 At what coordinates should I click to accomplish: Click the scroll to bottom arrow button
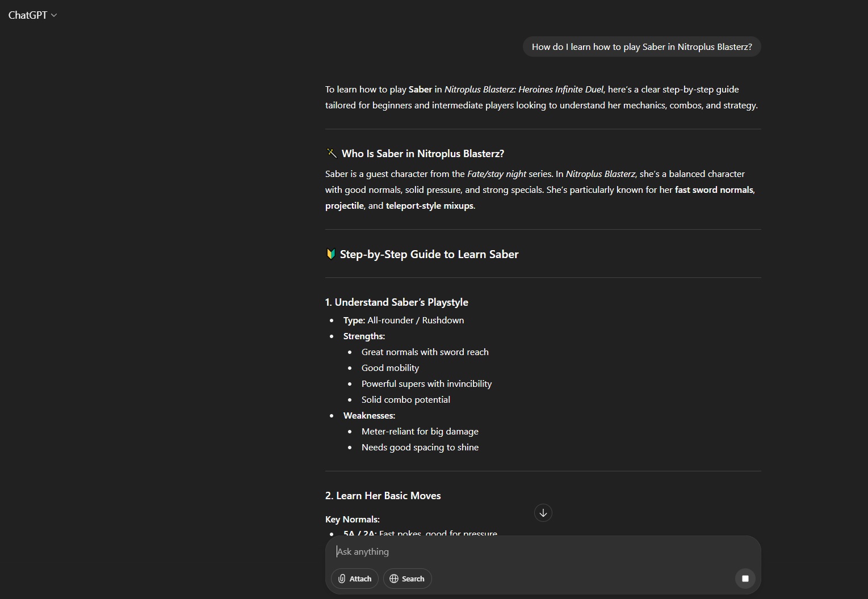543,513
